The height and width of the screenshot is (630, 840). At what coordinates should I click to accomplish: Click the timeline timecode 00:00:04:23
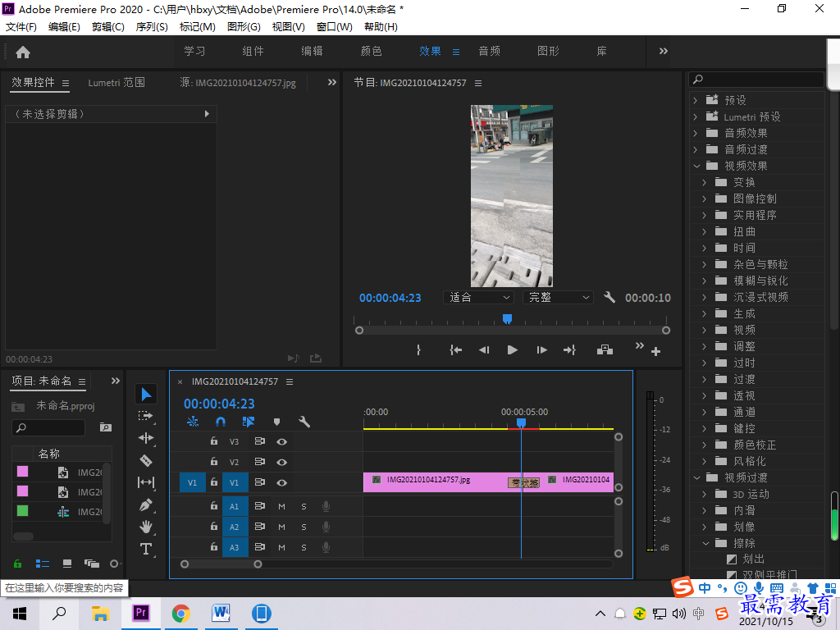[219, 404]
